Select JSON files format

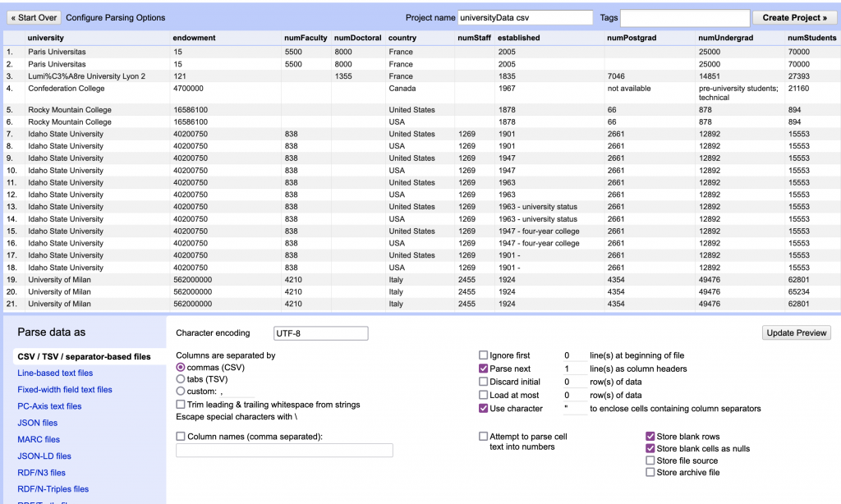tap(38, 423)
